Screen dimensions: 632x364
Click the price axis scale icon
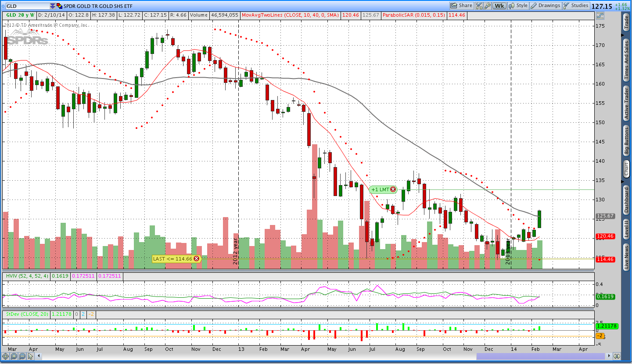(600, 15)
